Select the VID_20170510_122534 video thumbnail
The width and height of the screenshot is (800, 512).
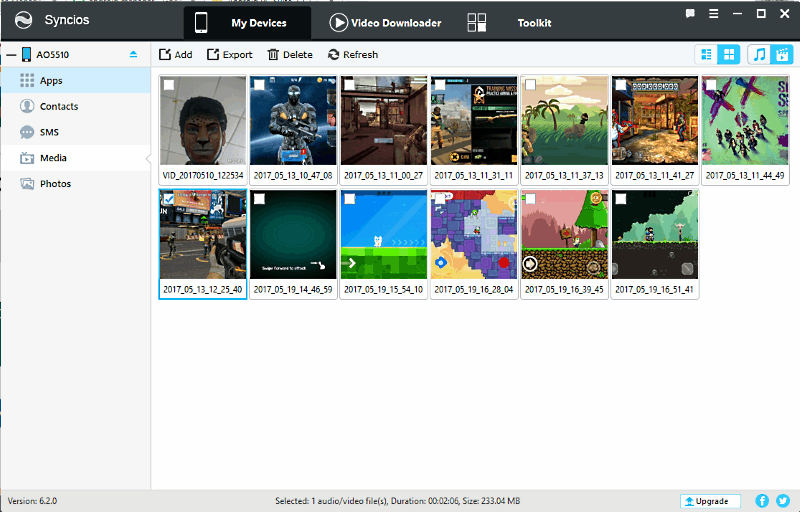coord(203,121)
